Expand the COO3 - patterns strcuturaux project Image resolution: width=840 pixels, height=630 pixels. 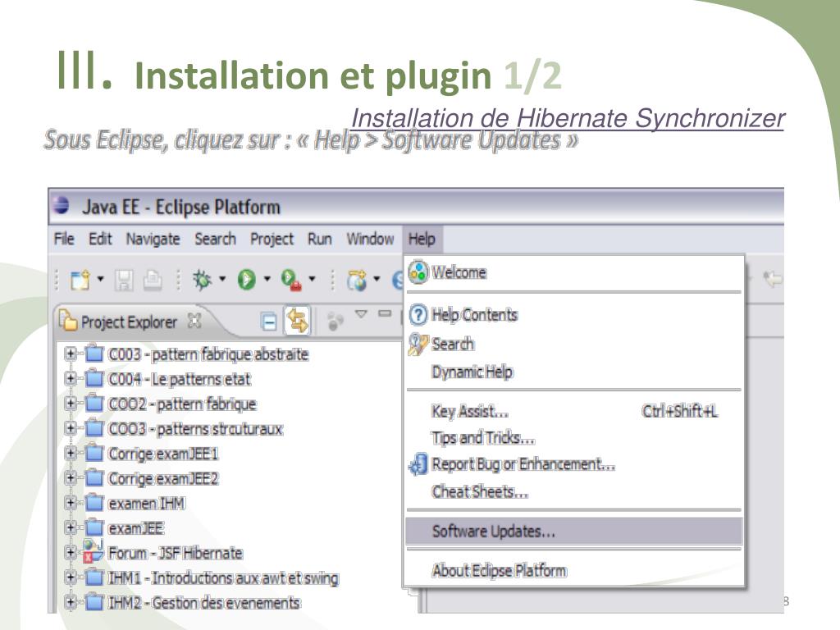coord(71,428)
